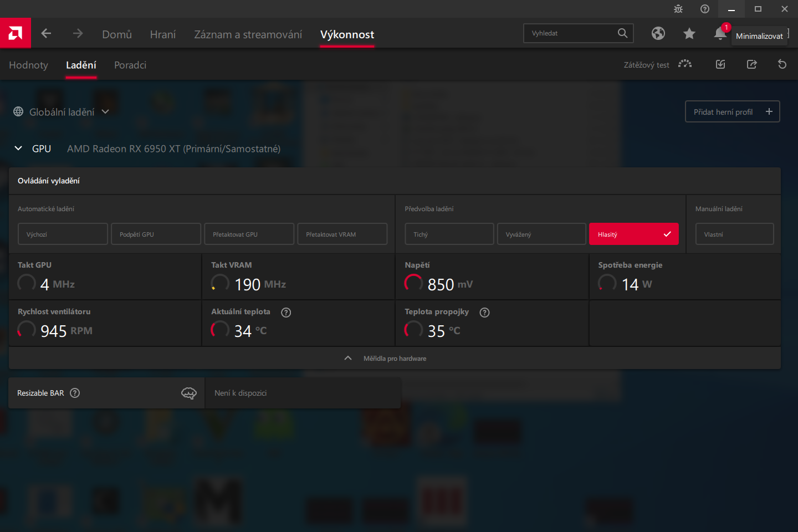The width and height of the screenshot is (798, 532).
Task: Open the Domů tab
Action: [x=117, y=34]
